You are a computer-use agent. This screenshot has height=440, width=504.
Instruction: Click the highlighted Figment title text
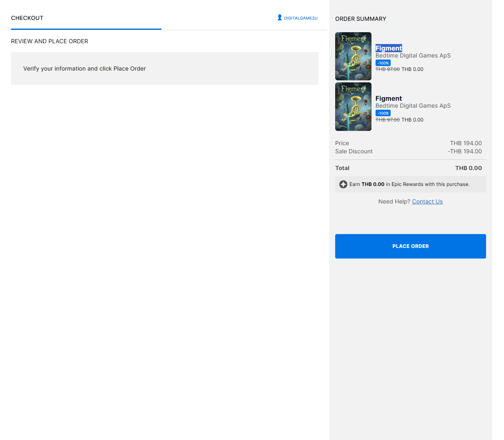coord(389,48)
